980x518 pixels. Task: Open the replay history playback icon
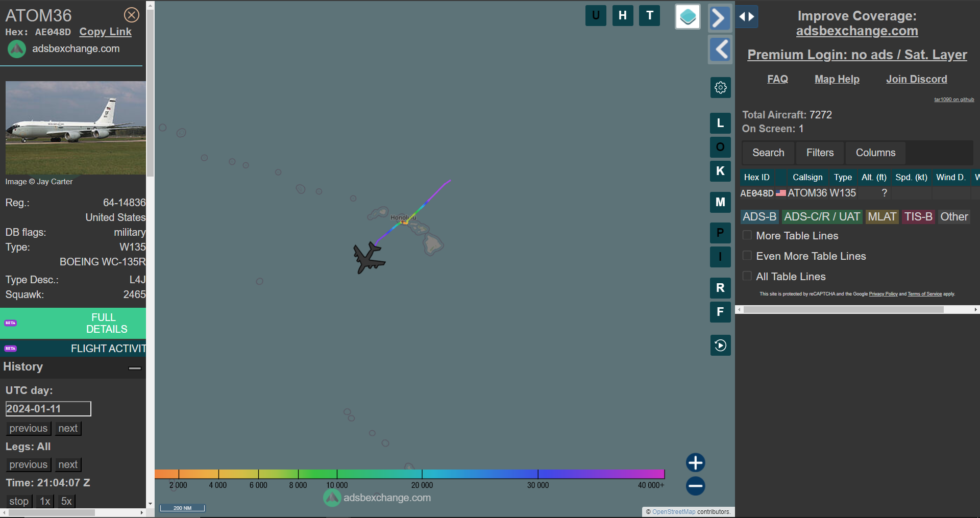click(720, 346)
